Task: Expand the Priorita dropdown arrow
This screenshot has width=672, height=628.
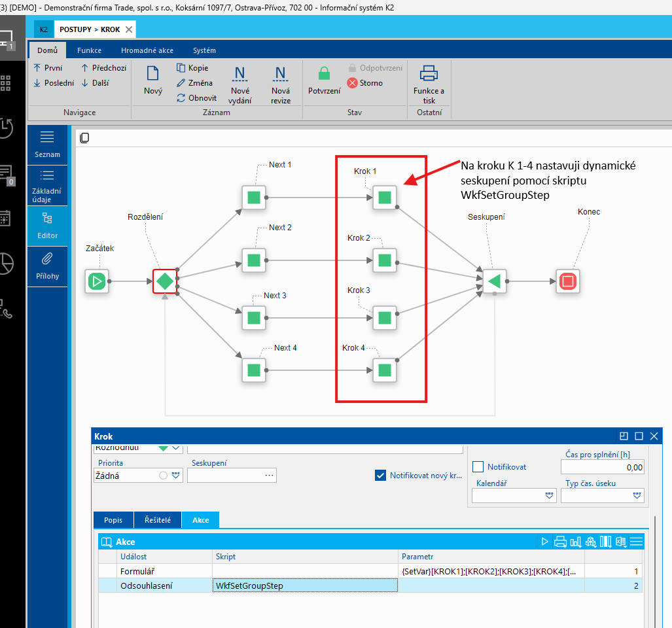Action: (176, 476)
